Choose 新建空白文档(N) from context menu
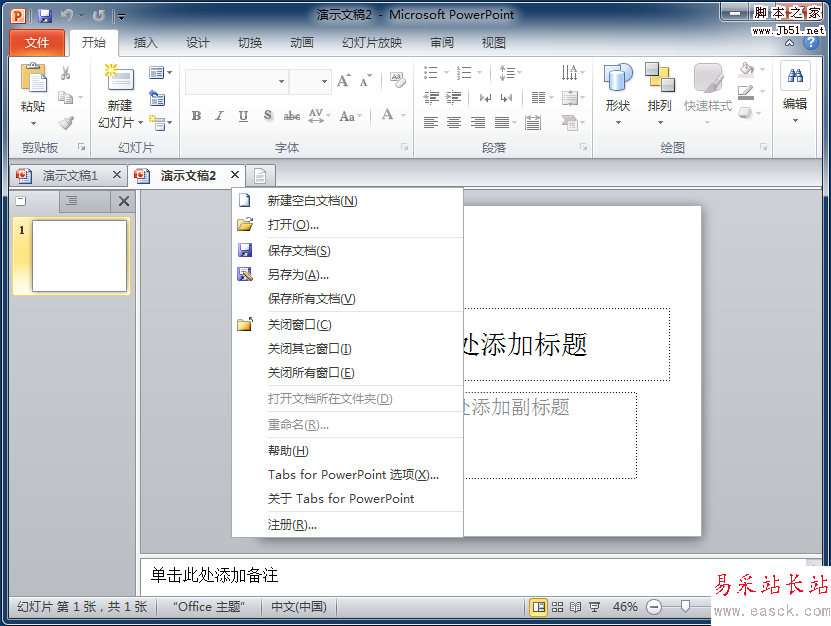 coord(348,201)
